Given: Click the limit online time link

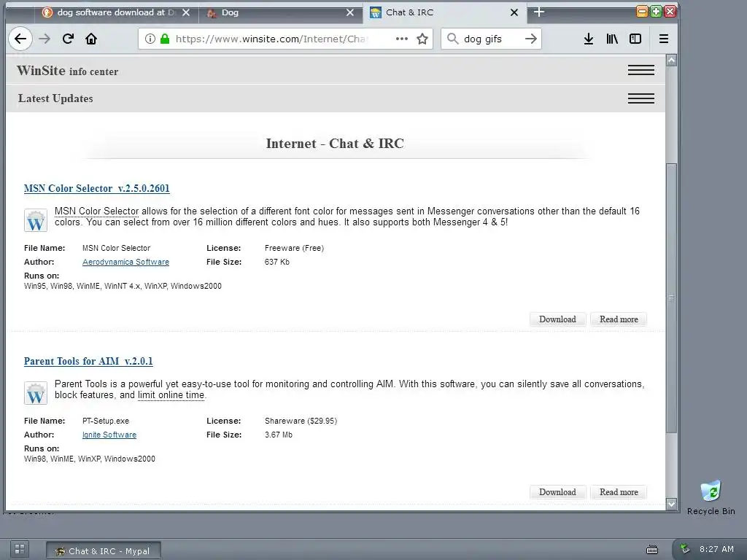Looking at the screenshot, I should (x=171, y=394).
